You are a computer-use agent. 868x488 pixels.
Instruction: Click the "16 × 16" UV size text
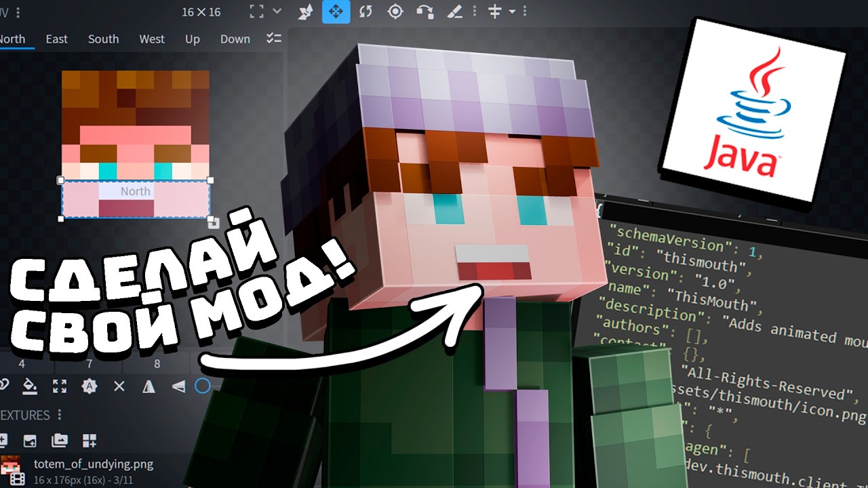point(201,12)
